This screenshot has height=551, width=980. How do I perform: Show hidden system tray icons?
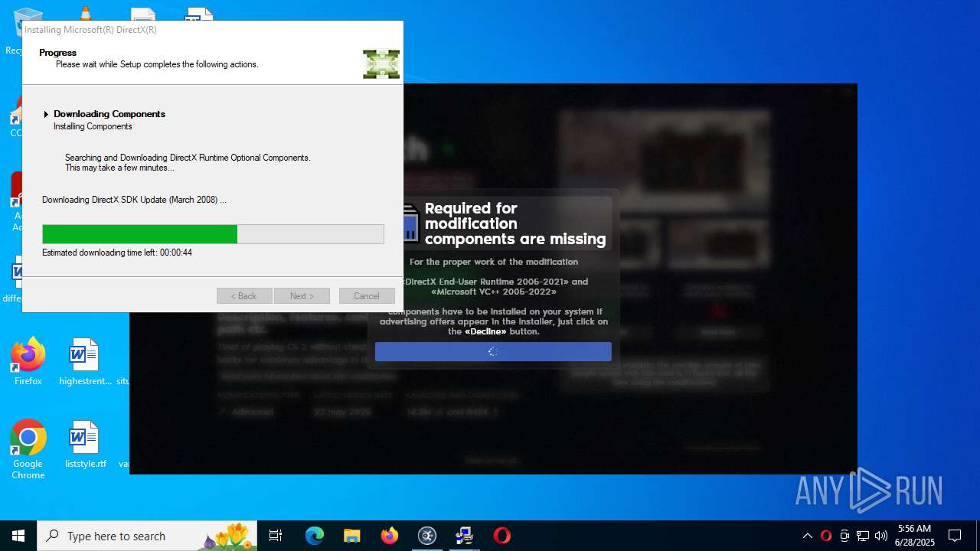(807, 536)
